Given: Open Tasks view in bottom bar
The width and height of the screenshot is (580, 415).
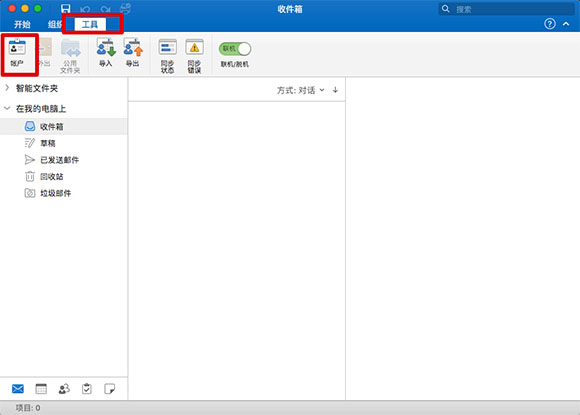Looking at the screenshot, I should [87, 389].
